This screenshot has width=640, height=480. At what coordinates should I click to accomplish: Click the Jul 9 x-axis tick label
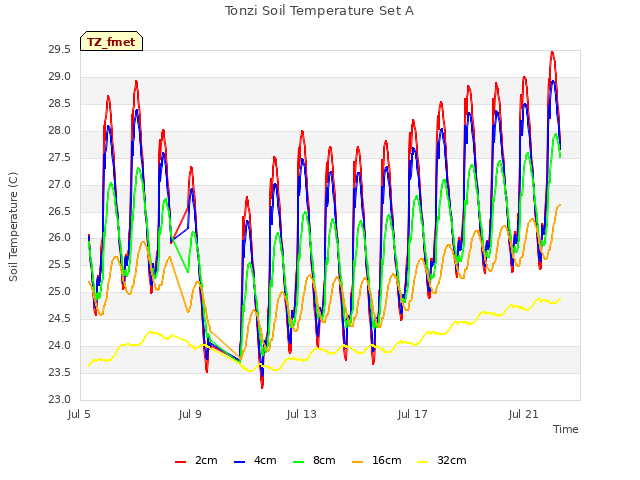click(190, 415)
